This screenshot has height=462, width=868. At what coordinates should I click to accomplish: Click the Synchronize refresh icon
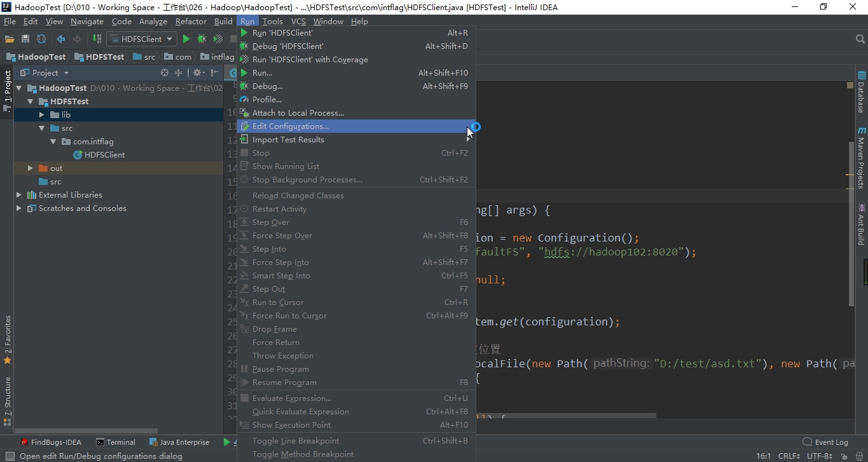41,39
